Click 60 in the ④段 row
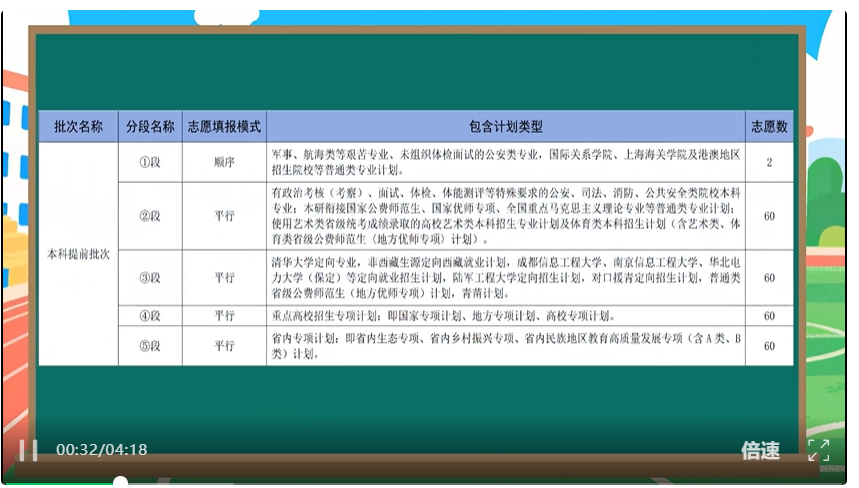Screen dimensions: 859x488 coord(769,315)
